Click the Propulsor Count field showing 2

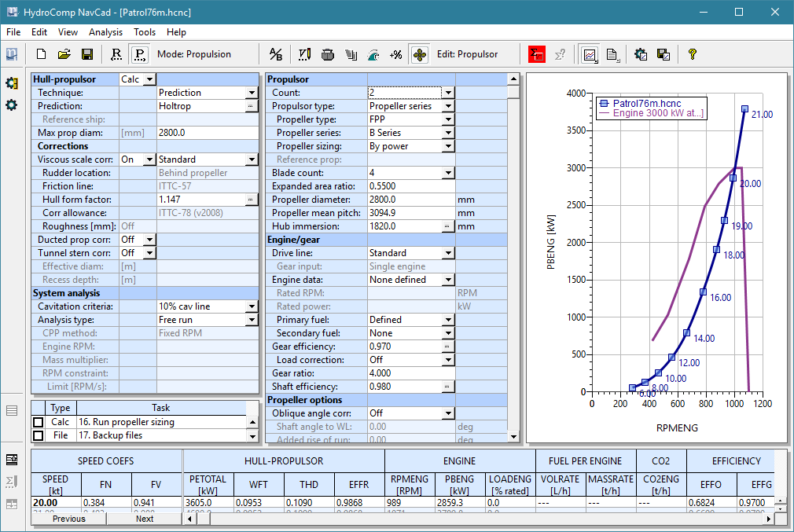(x=405, y=93)
